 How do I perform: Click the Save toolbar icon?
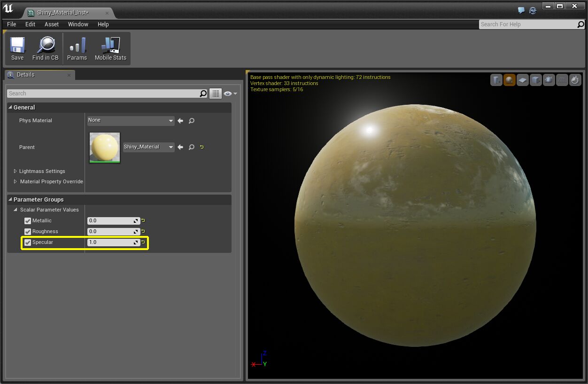[17, 48]
